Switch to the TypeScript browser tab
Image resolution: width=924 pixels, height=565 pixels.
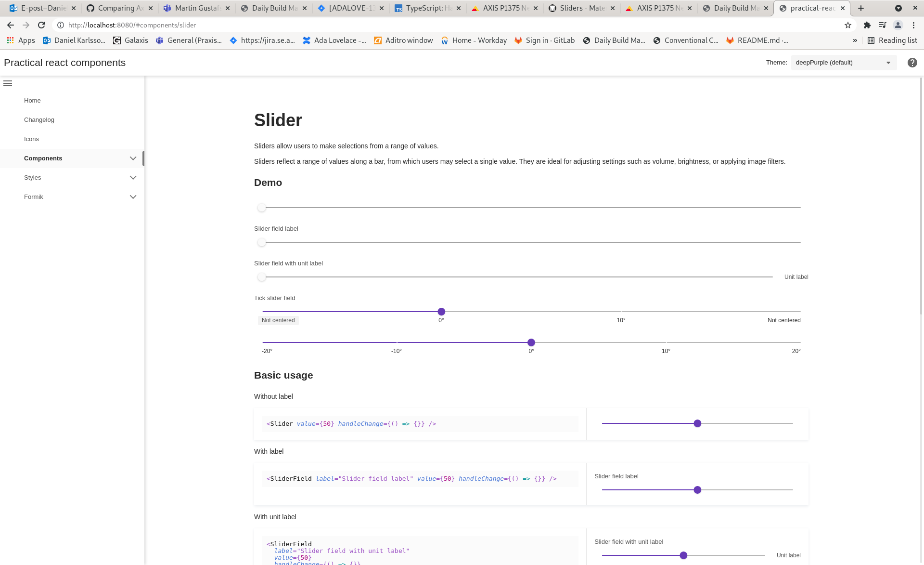click(x=426, y=8)
